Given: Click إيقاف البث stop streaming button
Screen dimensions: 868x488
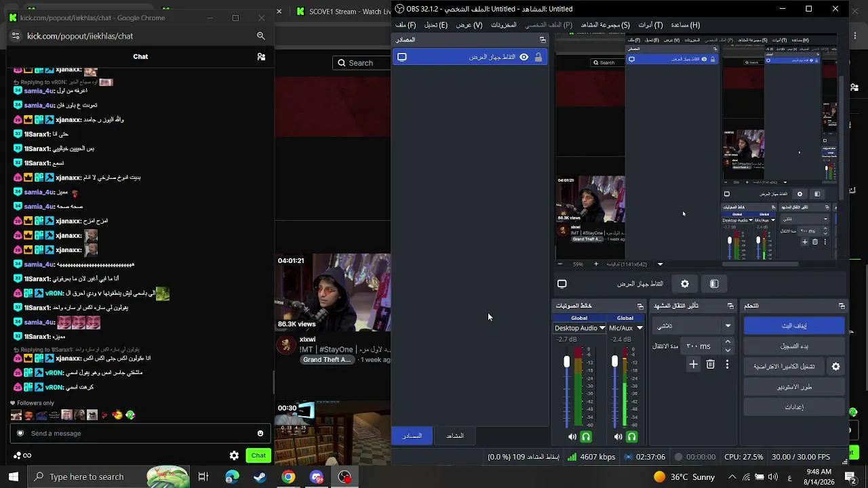Looking at the screenshot, I should click(x=794, y=326).
